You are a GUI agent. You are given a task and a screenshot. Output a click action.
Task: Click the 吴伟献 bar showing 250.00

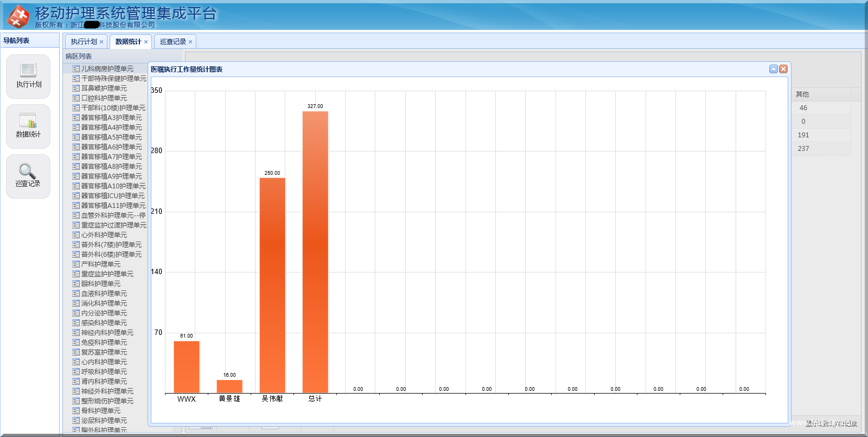[x=272, y=285]
